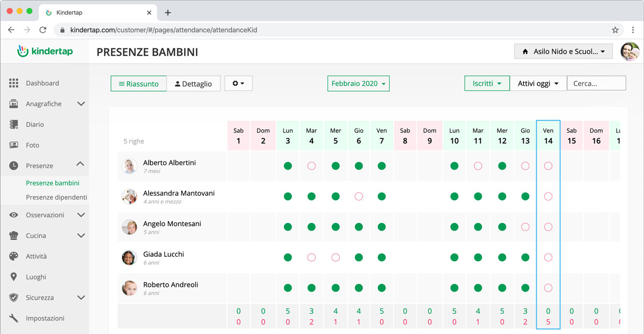Open the gear settings dropdown button
The image size is (644, 334).
(x=238, y=84)
